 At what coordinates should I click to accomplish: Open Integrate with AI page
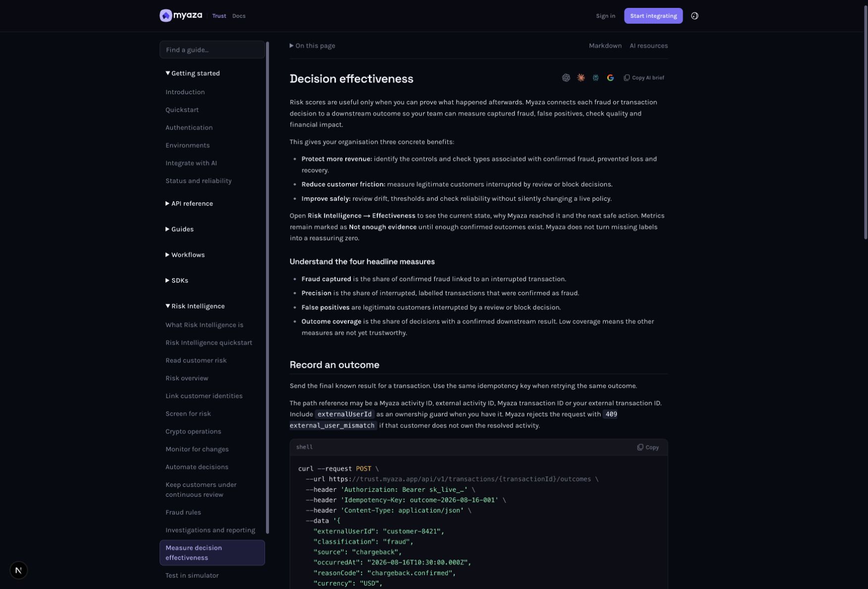(x=191, y=163)
